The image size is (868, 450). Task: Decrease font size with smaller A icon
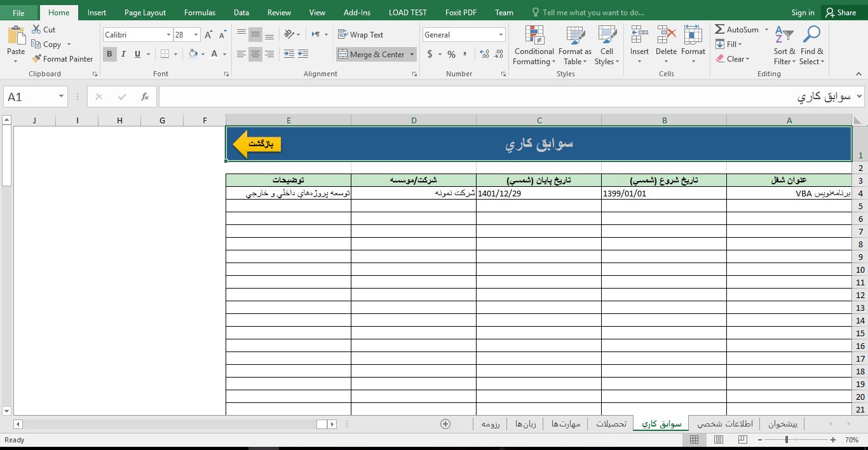[222, 35]
